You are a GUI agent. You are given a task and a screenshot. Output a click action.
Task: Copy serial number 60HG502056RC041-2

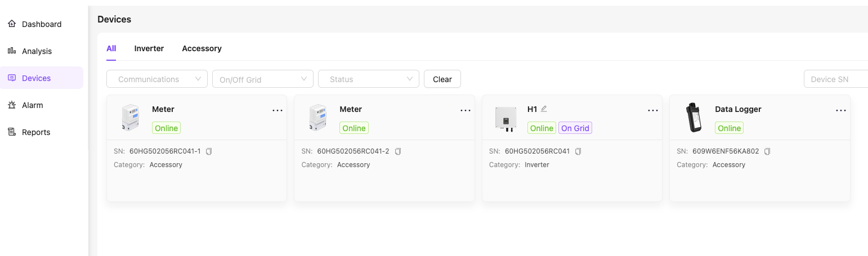click(x=398, y=151)
